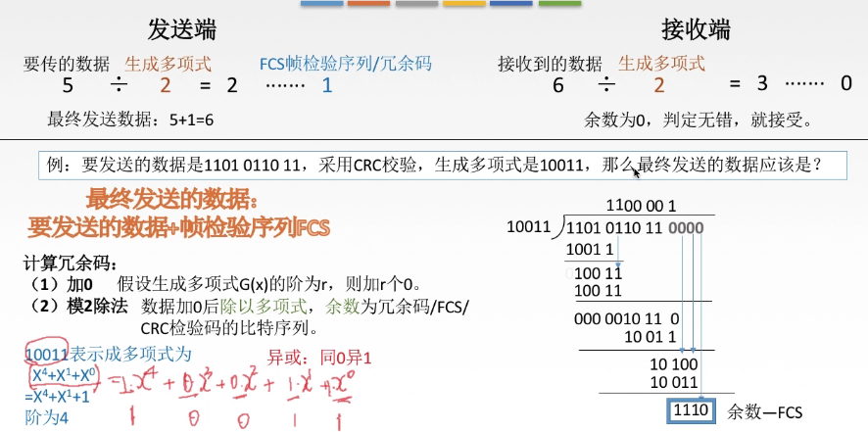Click the quotient 3 in the receiver equation
Image resolution: width=868 pixels, height=432 pixels.
point(762,84)
